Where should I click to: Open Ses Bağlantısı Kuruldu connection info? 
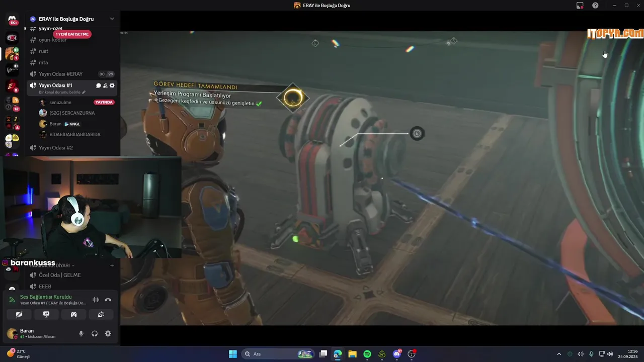tap(46, 297)
